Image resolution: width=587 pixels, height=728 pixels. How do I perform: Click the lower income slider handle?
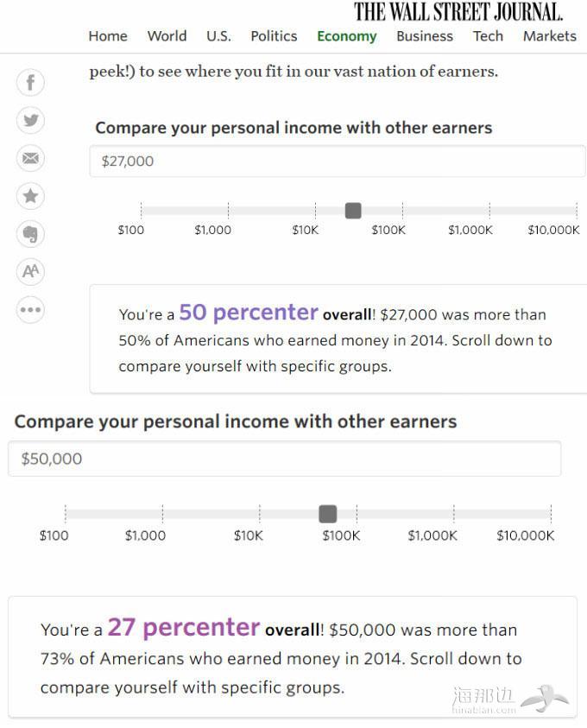point(328,514)
